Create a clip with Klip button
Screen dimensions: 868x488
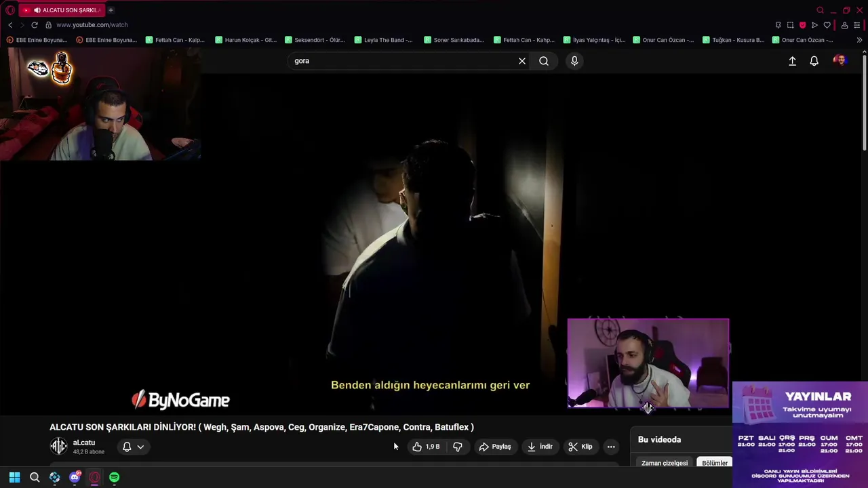580,447
